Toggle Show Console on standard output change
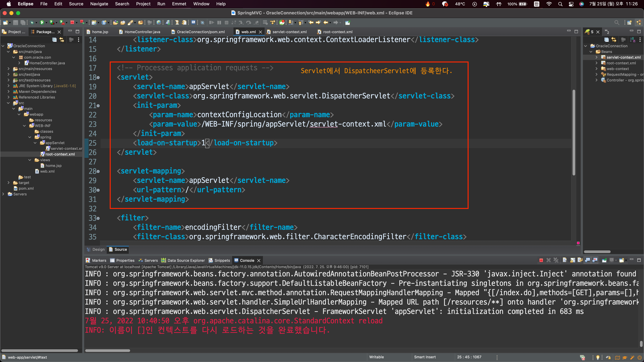The image size is (644, 362). click(x=587, y=260)
